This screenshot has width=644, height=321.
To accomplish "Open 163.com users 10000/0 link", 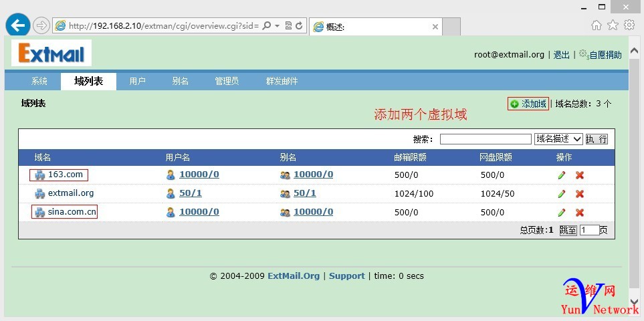I will 199,175.
